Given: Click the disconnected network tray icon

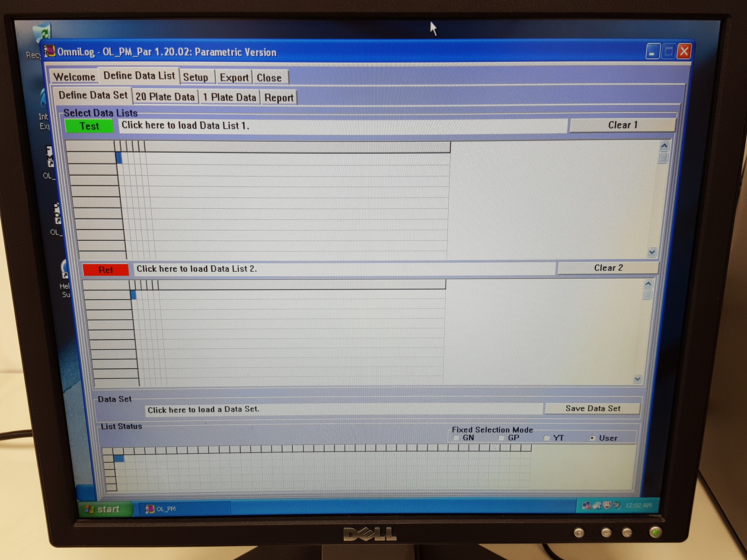Looking at the screenshot, I should pos(587,505).
